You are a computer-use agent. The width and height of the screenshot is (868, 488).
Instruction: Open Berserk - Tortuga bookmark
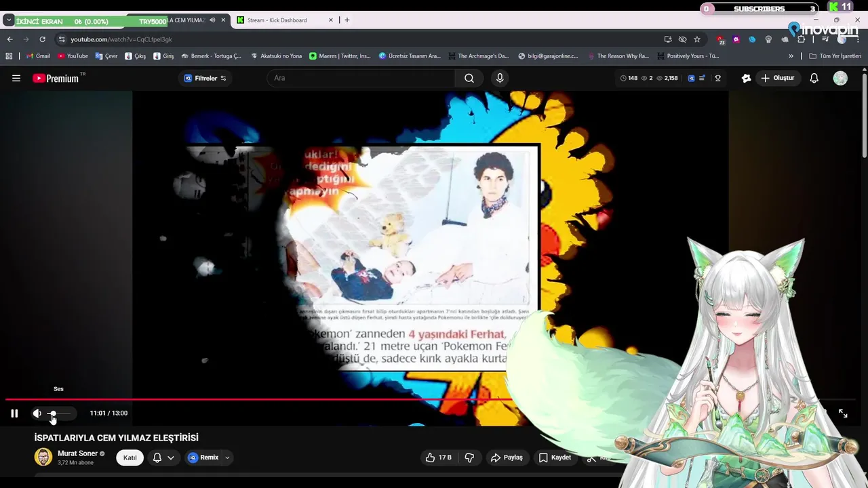[211, 56]
